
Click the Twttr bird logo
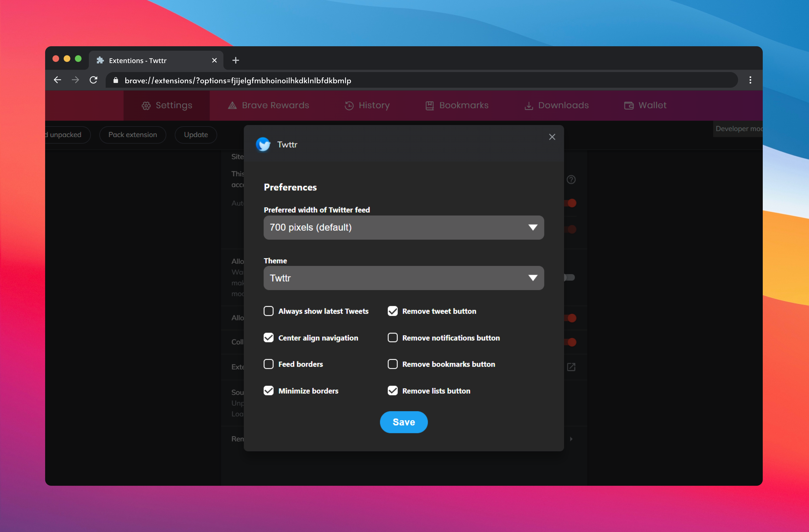tap(263, 144)
